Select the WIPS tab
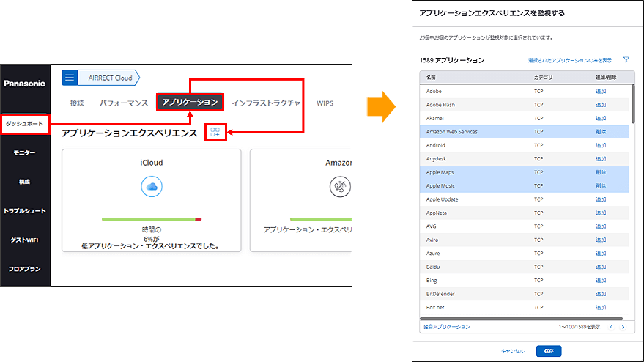This screenshot has height=362, width=644. (x=325, y=103)
